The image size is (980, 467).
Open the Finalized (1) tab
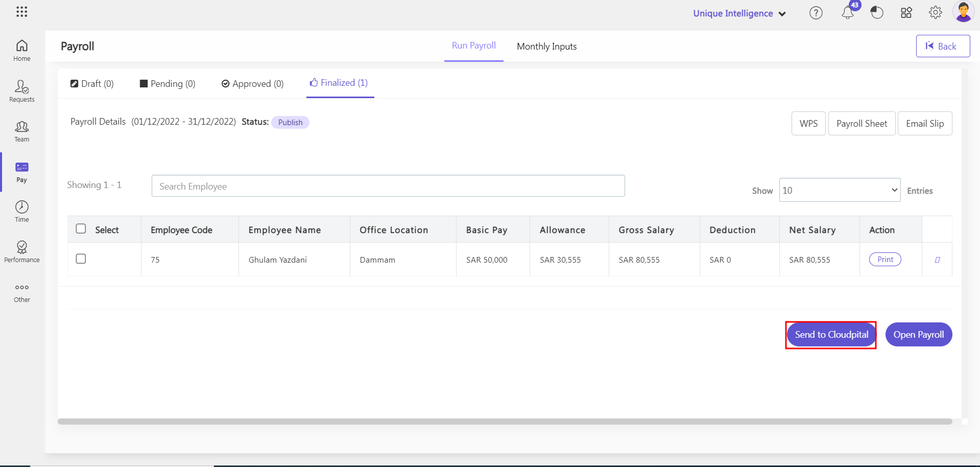[340, 83]
